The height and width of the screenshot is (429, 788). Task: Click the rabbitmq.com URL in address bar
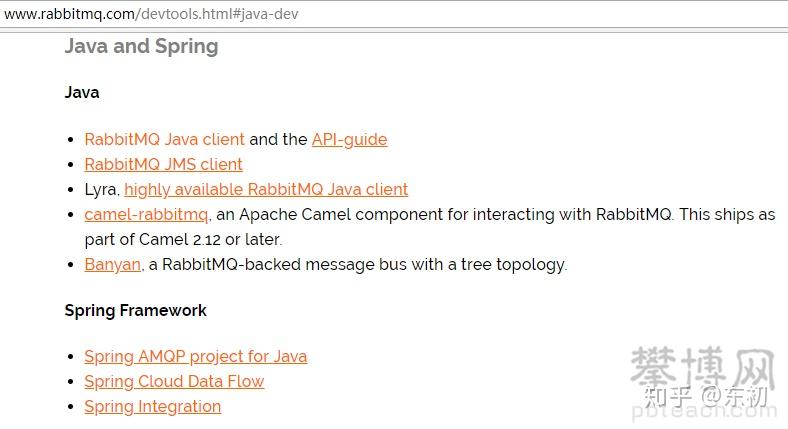point(150,14)
